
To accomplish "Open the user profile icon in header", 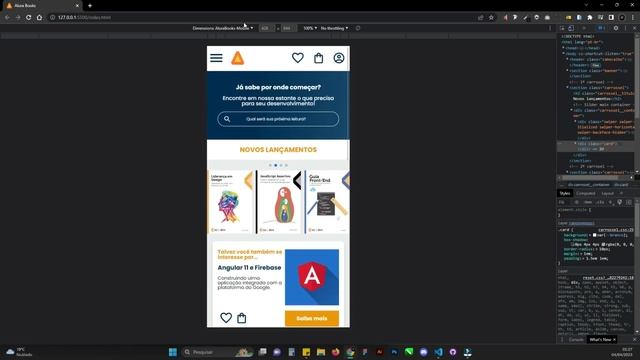I will [x=339, y=58].
